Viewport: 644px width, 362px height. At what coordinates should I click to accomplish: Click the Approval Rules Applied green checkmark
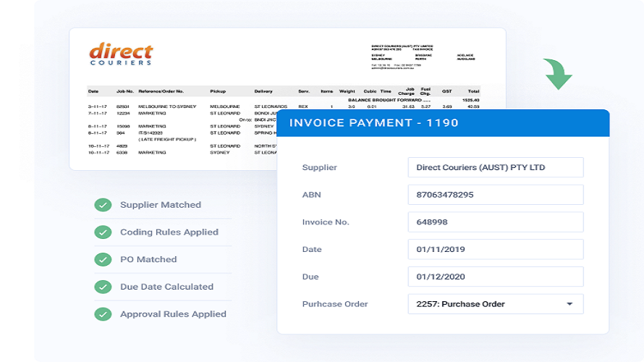pos(103,314)
